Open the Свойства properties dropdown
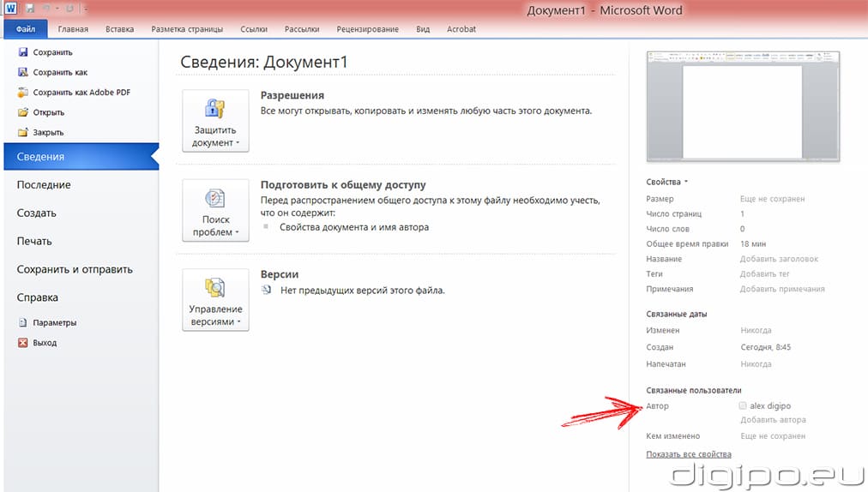The height and width of the screenshot is (492, 868). [x=667, y=182]
